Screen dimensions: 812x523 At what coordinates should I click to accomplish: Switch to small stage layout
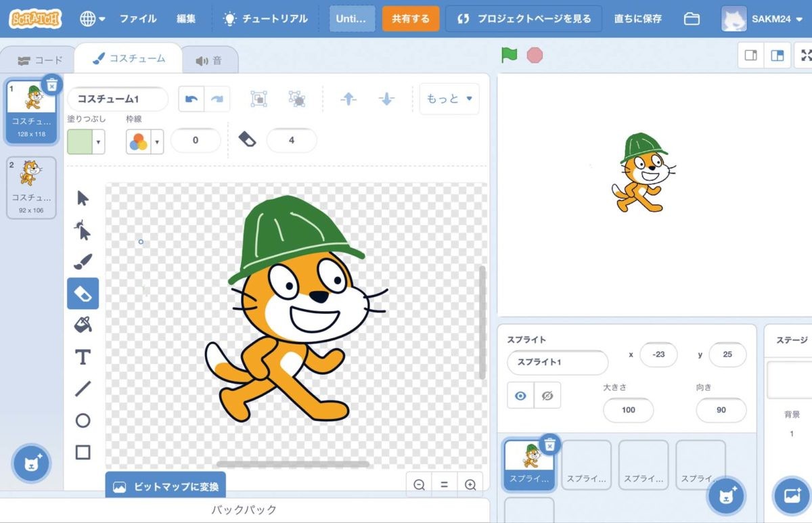pyautogui.click(x=750, y=55)
